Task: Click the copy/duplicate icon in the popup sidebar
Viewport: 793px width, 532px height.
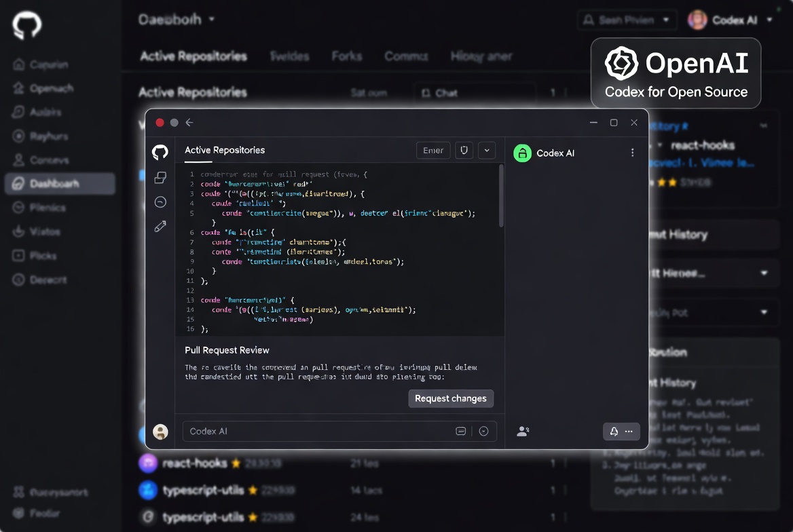Action: coord(160,178)
